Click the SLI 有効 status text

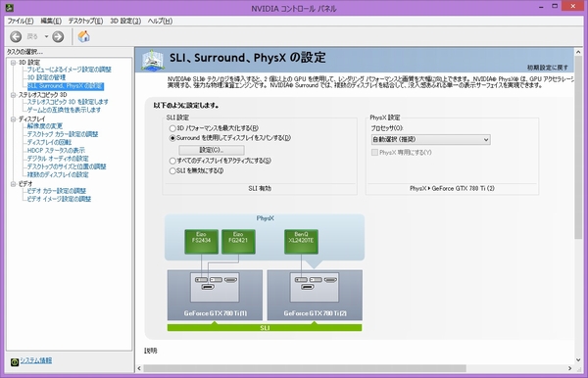coord(260,188)
